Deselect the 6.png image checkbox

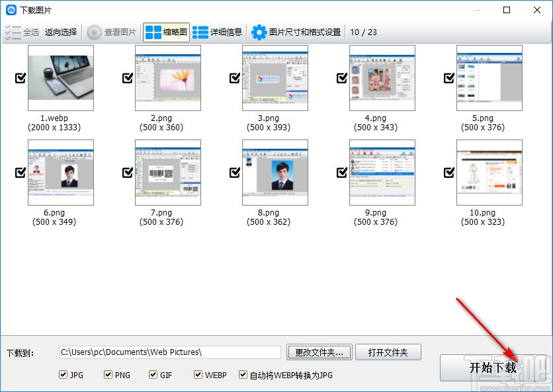pyautogui.click(x=20, y=173)
